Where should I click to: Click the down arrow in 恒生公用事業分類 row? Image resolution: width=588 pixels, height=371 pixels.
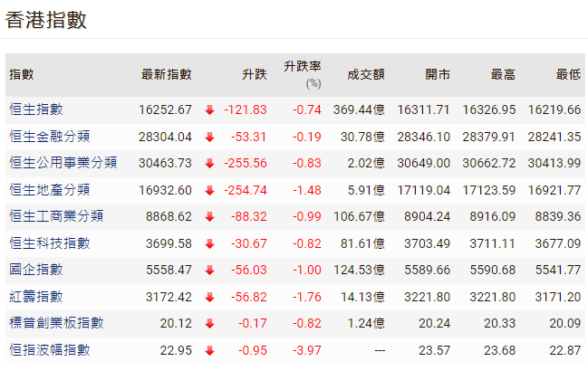[x=209, y=164]
